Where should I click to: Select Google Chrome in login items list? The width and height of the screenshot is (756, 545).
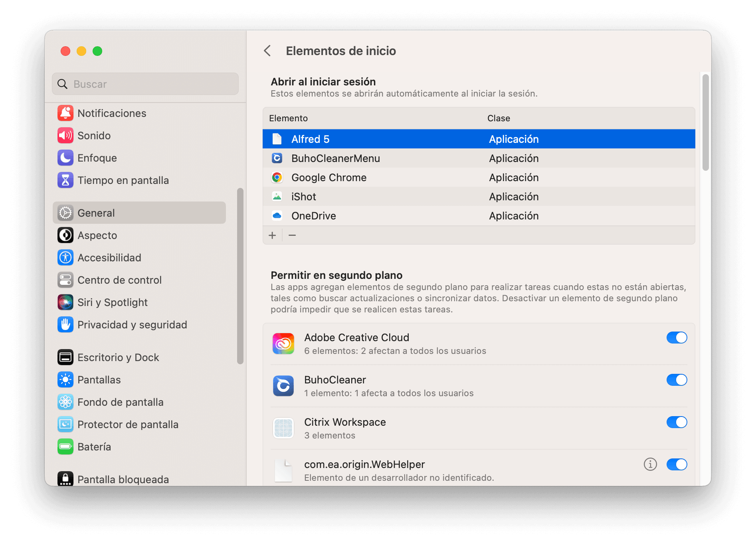329,178
